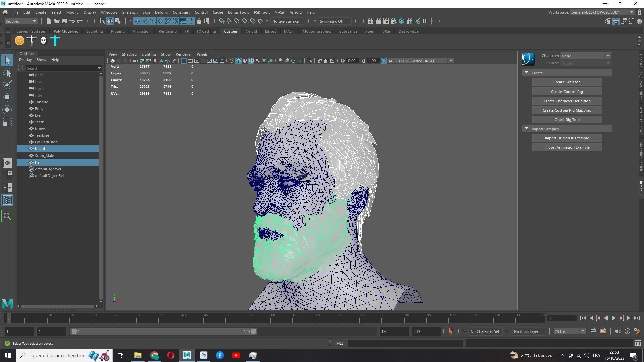Open the 24 fps frame rate dropdown
Image resolution: width=644 pixels, height=362 pixels.
point(570,331)
